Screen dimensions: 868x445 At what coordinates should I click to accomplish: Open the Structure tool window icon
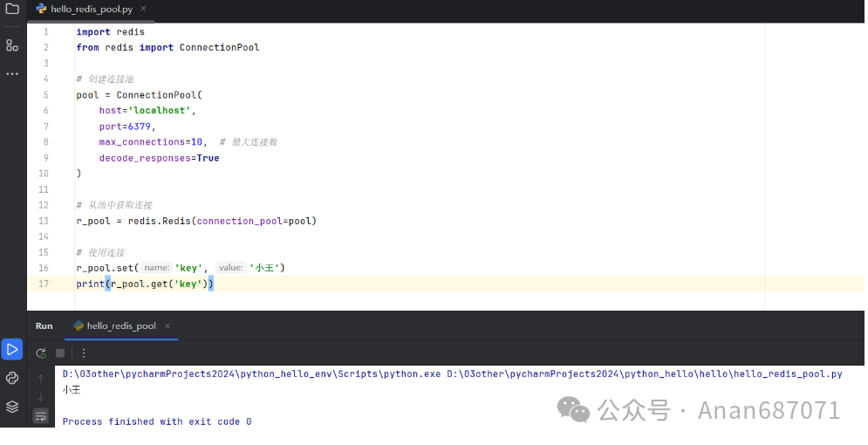coord(12,45)
